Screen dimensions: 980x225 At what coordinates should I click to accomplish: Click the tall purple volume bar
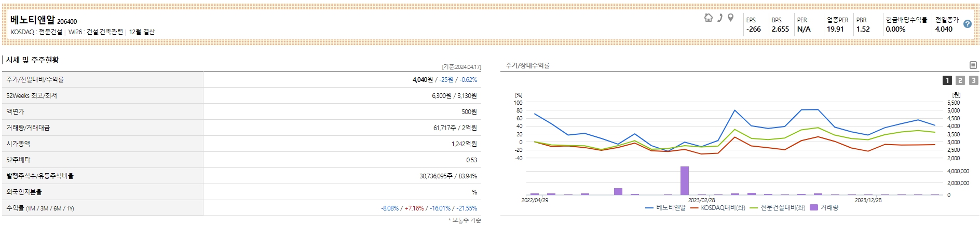[685, 180]
